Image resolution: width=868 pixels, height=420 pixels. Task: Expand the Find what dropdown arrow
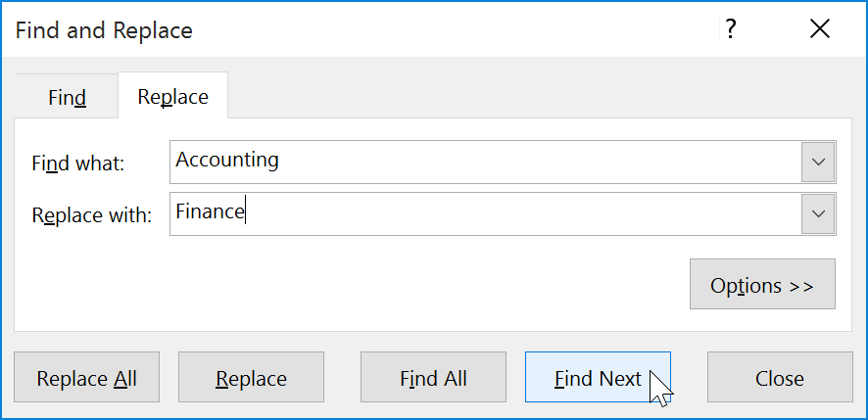pos(818,162)
